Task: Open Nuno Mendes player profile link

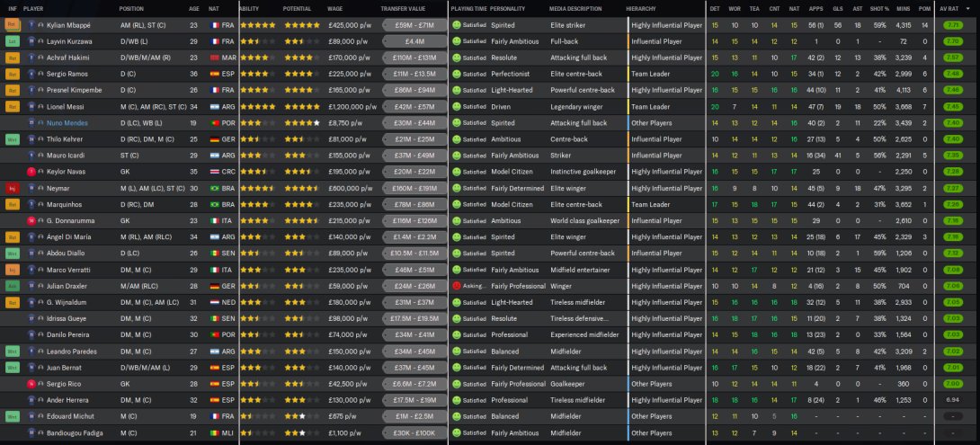Action: pos(67,122)
